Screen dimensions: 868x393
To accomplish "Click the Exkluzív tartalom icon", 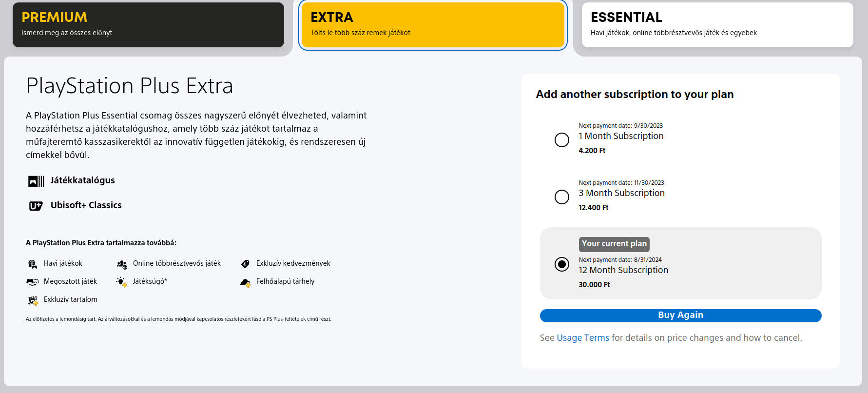I will click(x=33, y=300).
